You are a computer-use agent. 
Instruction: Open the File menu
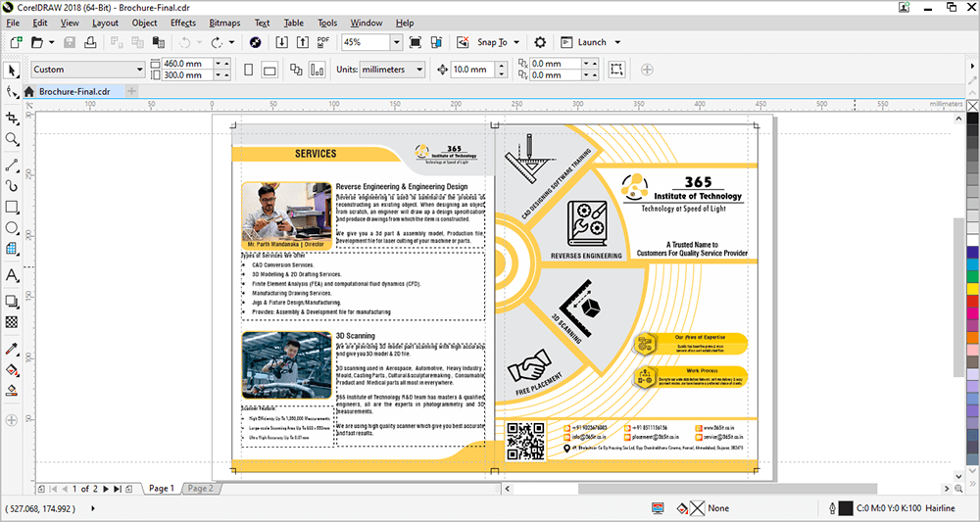[13, 24]
